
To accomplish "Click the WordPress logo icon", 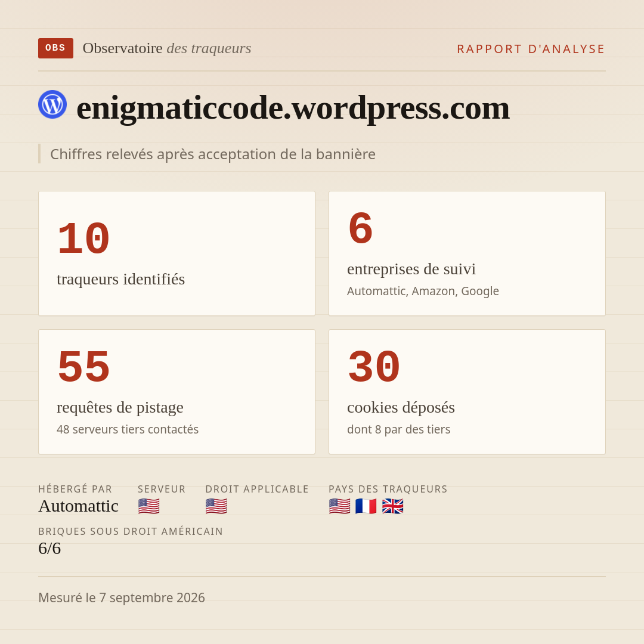I will [52, 104].
